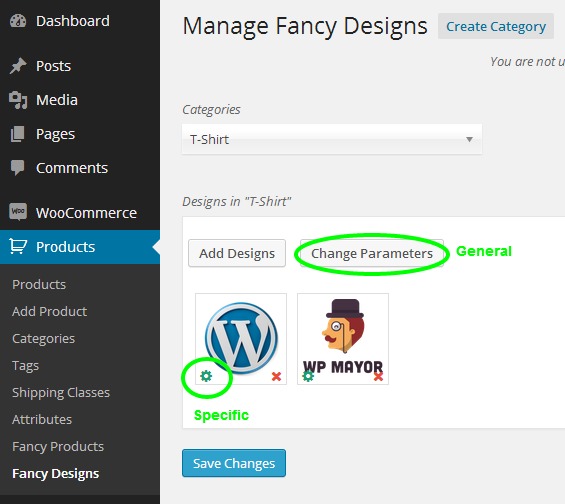Open Fancy Products submenu link
Viewport: 565px width, 504px height.
58,447
